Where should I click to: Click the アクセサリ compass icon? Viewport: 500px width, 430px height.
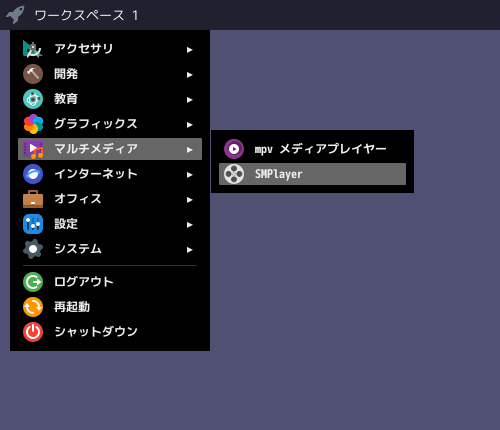(x=33, y=49)
